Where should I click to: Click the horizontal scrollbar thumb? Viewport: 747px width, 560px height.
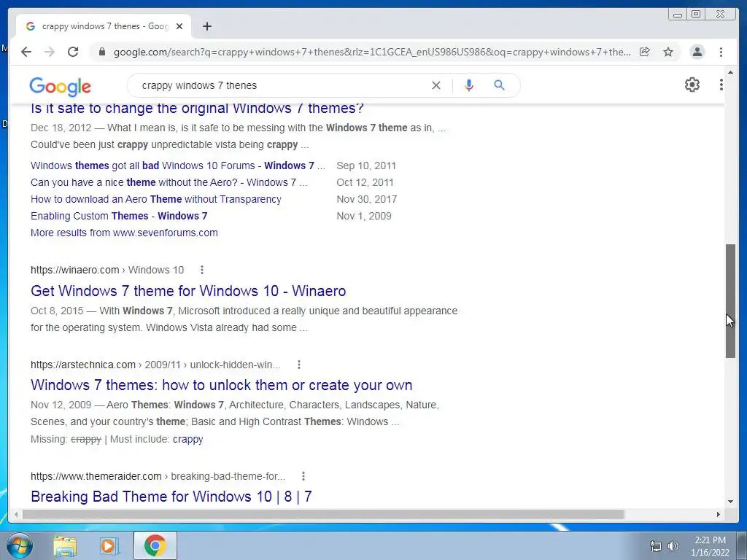[323, 514]
